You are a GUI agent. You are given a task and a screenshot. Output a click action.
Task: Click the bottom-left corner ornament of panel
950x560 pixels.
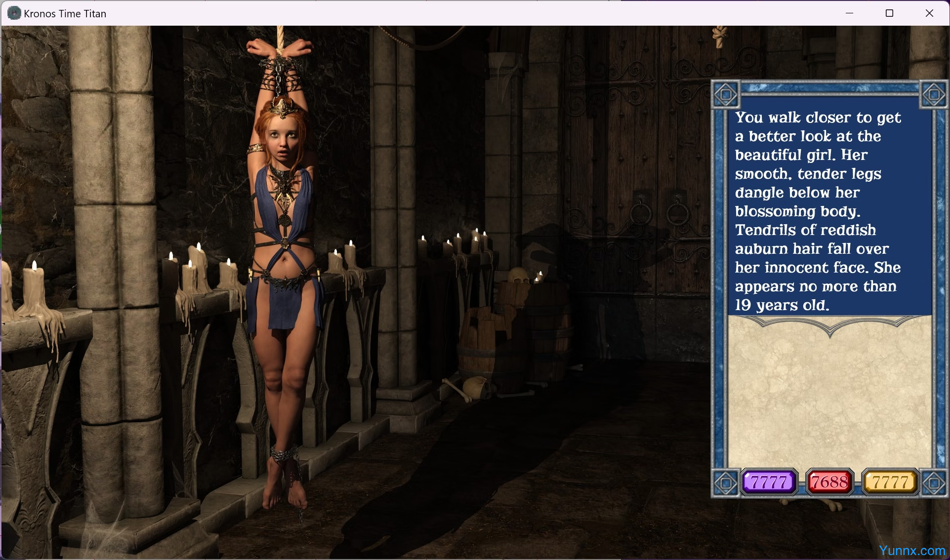(726, 482)
